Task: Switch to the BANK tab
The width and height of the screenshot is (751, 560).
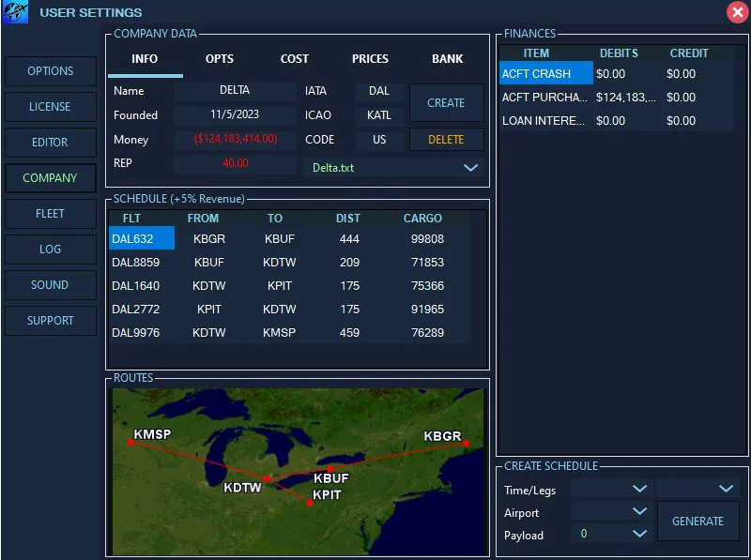Action: pos(448,59)
